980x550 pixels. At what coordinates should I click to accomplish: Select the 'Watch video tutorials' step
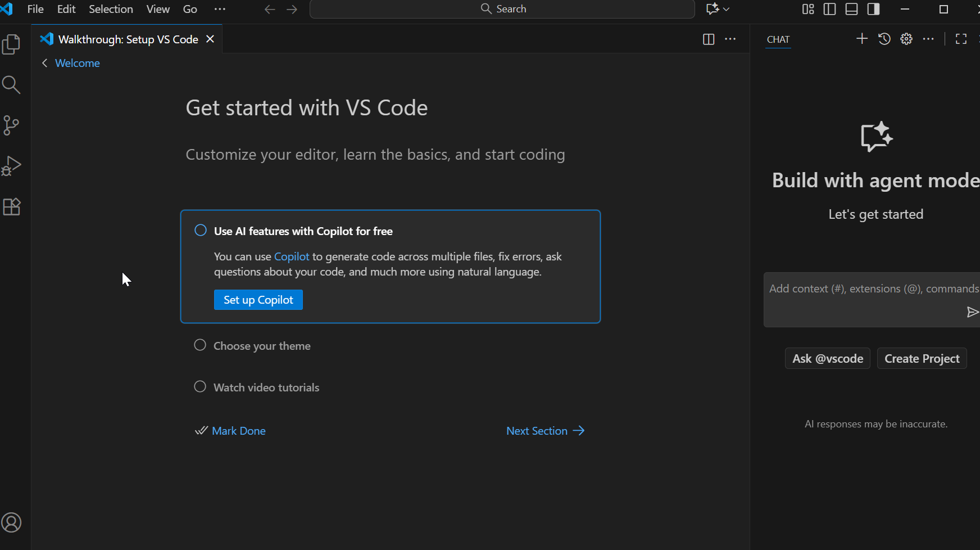(x=266, y=387)
